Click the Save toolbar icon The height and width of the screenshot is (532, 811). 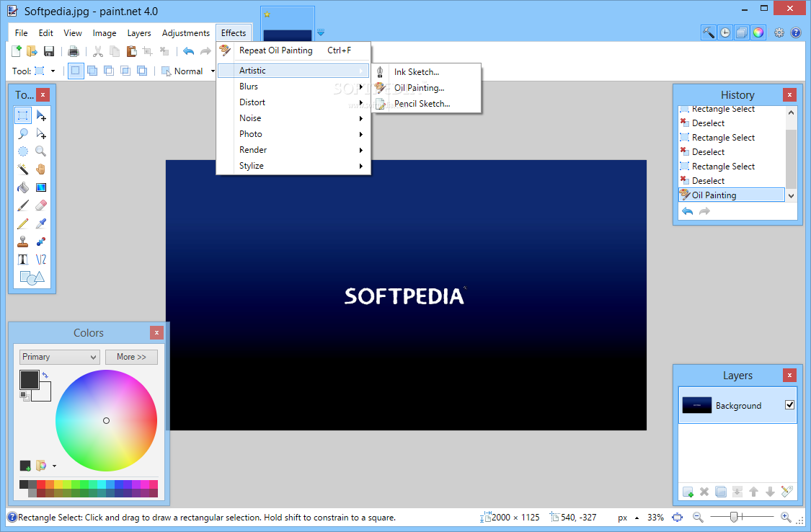(48, 50)
